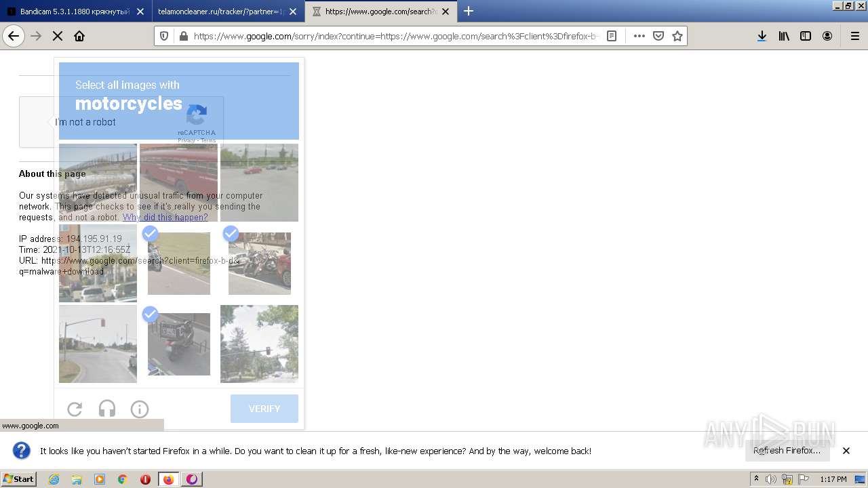
Task: Open 'Why did this happen?' link
Action: pyautogui.click(x=165, y=218)
